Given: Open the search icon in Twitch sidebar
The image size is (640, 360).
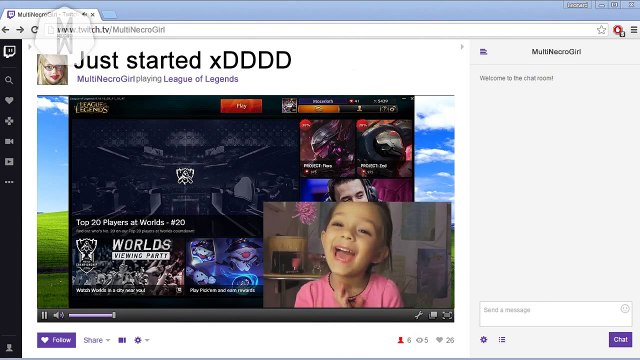Looking at the screenshot, I should tap(9, 80).
